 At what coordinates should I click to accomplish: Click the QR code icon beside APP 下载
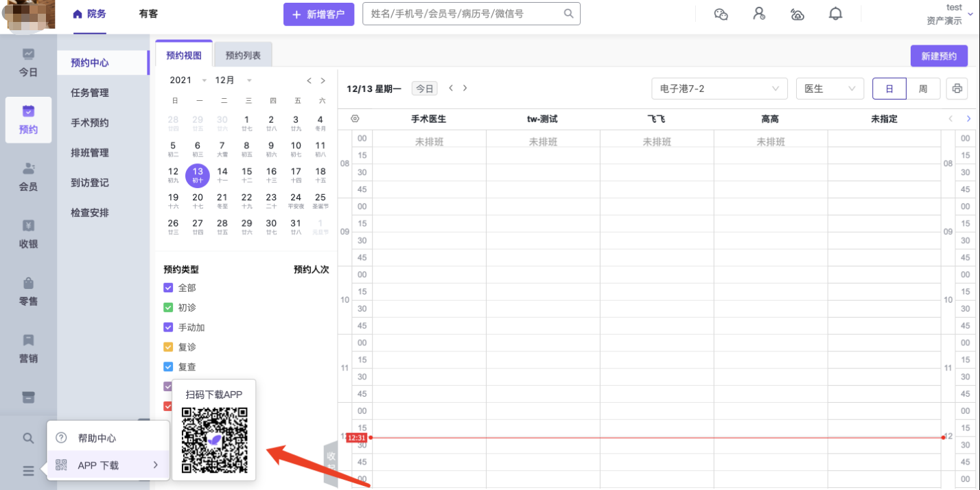tap(61, 465)
